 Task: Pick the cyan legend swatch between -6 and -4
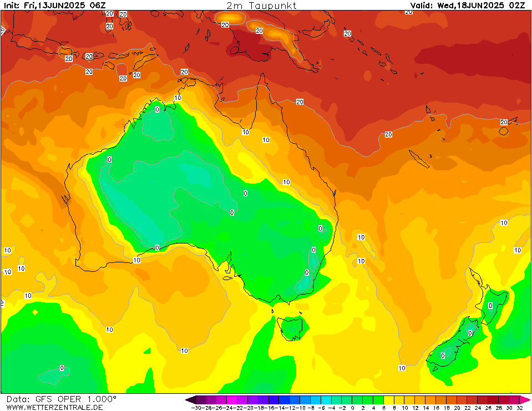click(326, 399)
